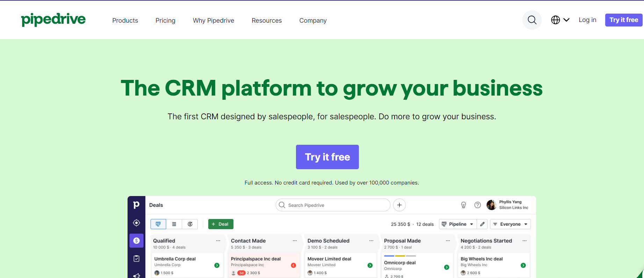Open the Products menu
644x278 pixels.
pos(125,21)
